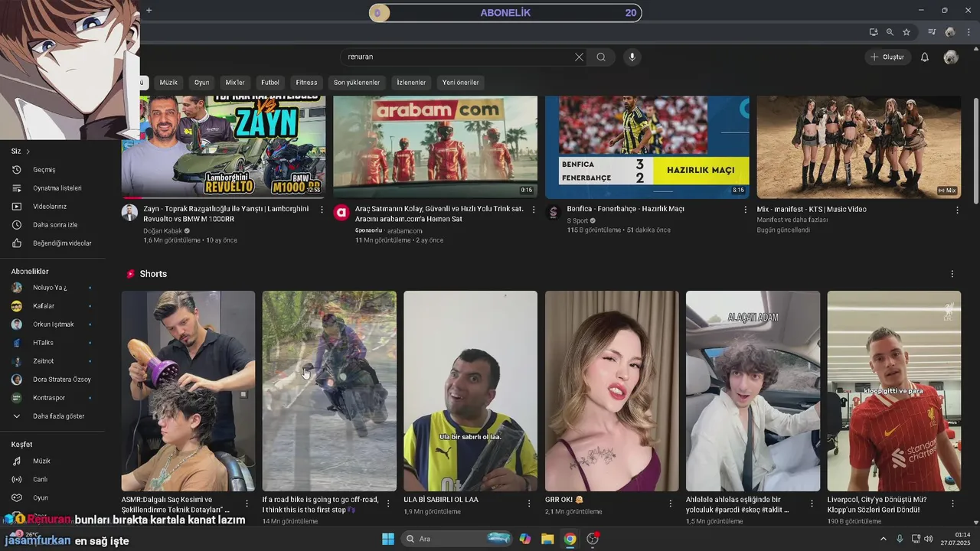Select the Oyun filter chip
This screenshot has width=980, height=551.
[201, 83]
